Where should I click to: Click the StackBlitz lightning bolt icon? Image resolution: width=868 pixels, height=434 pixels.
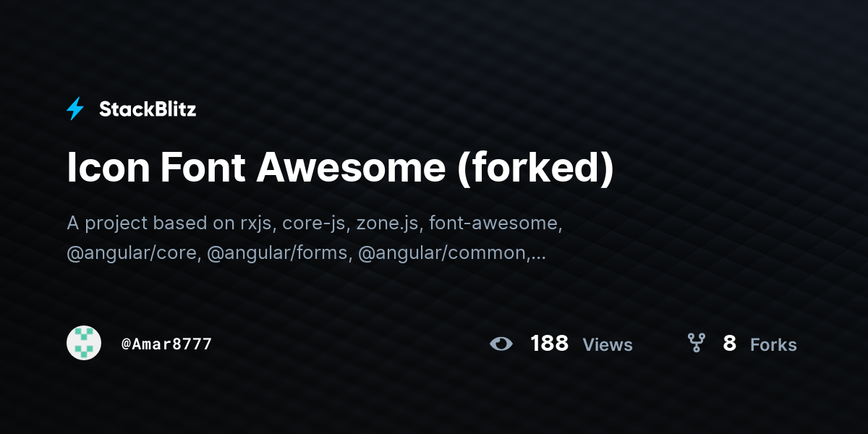point(75,109)
